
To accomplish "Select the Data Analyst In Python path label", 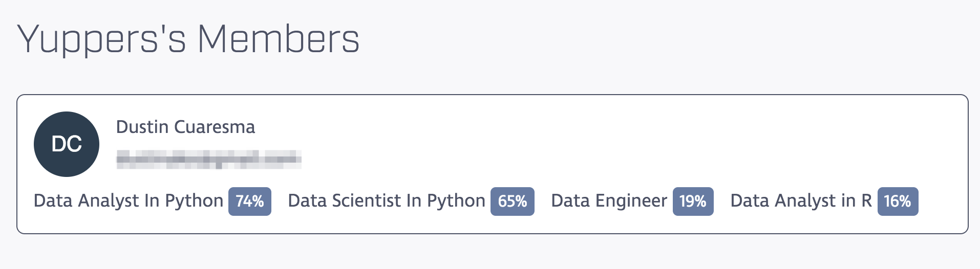I will [128, 201].
